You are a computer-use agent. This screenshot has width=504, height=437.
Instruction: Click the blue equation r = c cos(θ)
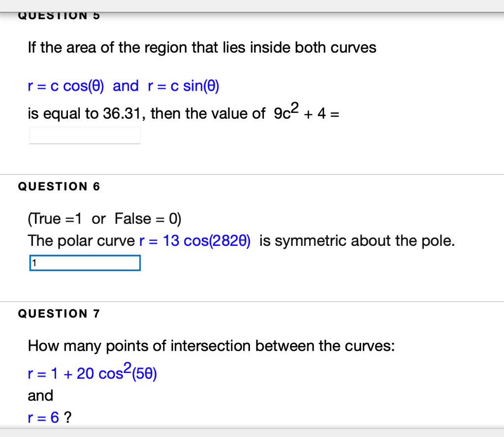[x=66, y=86]
